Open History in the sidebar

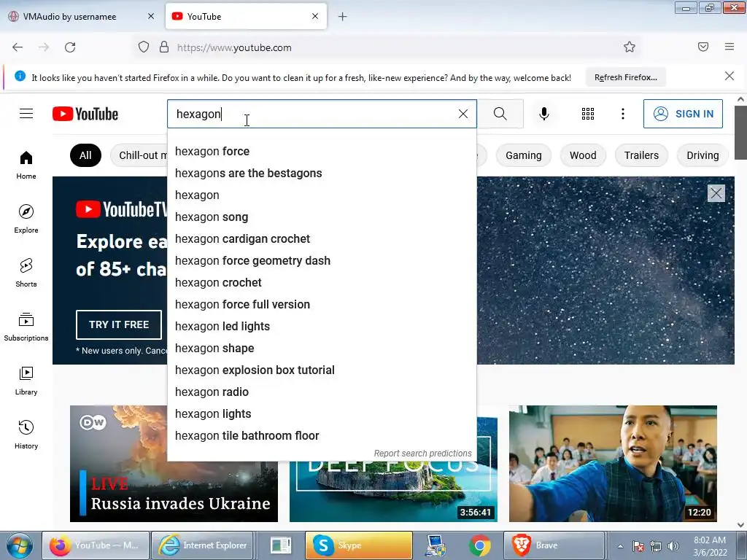[26, 435]
